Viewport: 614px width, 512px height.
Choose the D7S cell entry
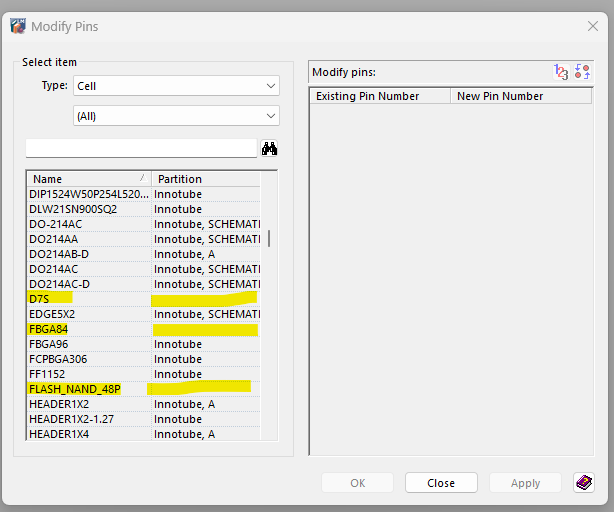pyautogui.click(x=40, y=299)
